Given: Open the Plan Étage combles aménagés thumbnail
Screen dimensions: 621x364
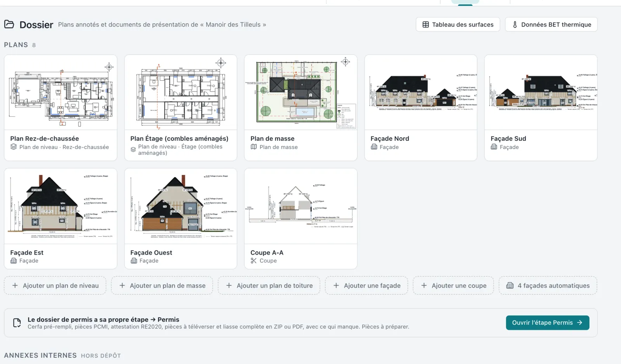Looking at the screenshot, I should pos(180,92).
